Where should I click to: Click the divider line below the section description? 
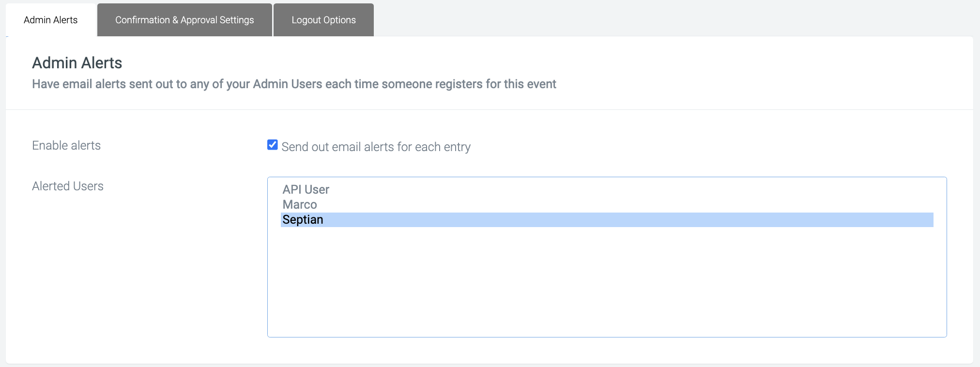tap(490, 109)
